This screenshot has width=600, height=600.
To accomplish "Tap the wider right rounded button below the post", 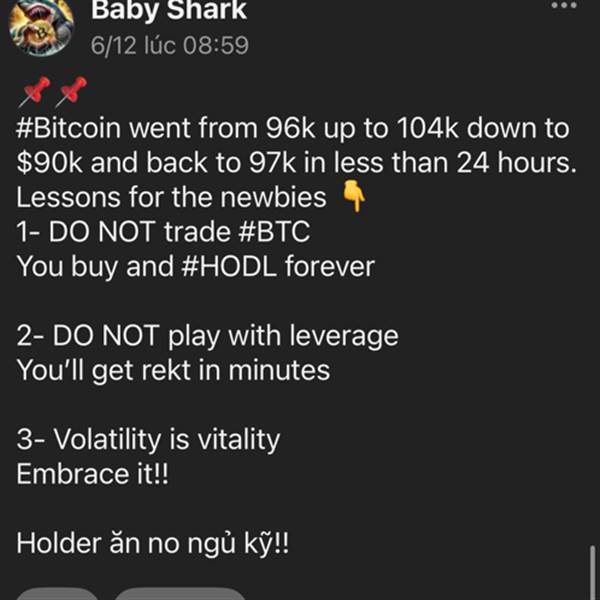I will click(x=180, y=593).
